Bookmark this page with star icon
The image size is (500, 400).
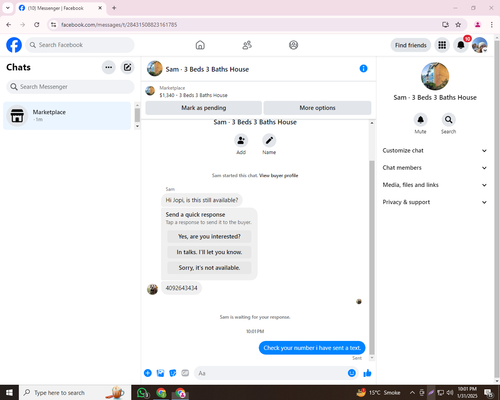click(x=458, y=25)
